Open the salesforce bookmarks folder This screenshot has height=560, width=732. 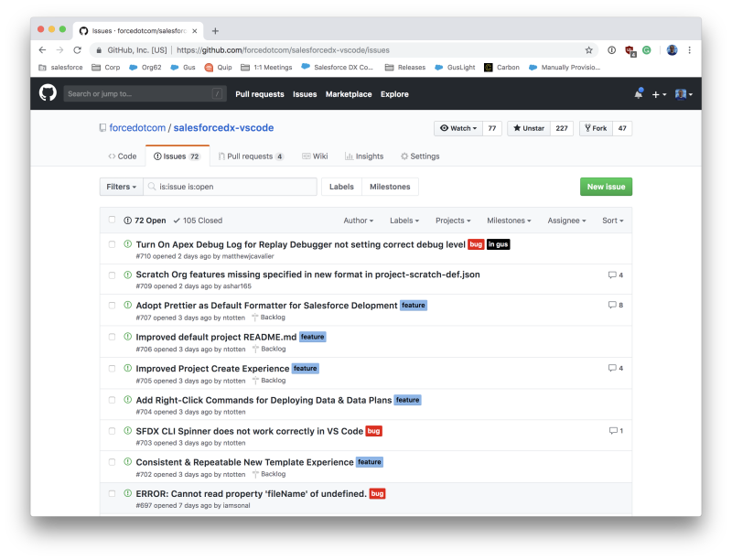click(x=60, y=67)
